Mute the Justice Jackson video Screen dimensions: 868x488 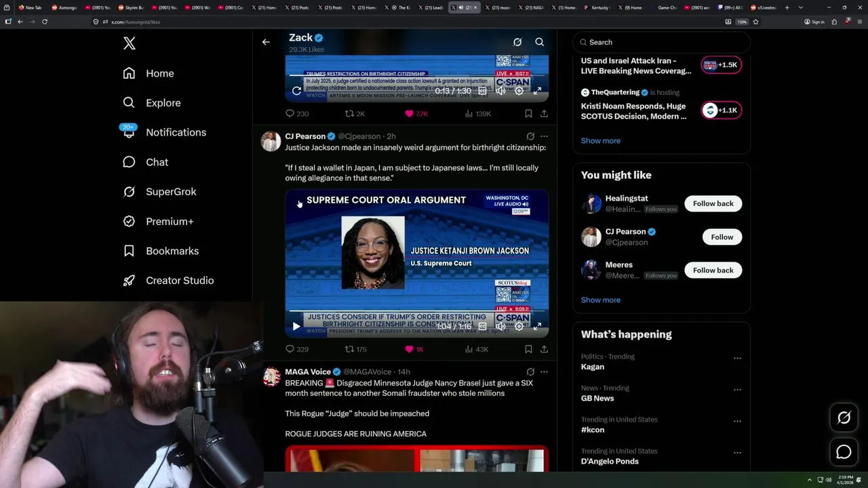500,326
